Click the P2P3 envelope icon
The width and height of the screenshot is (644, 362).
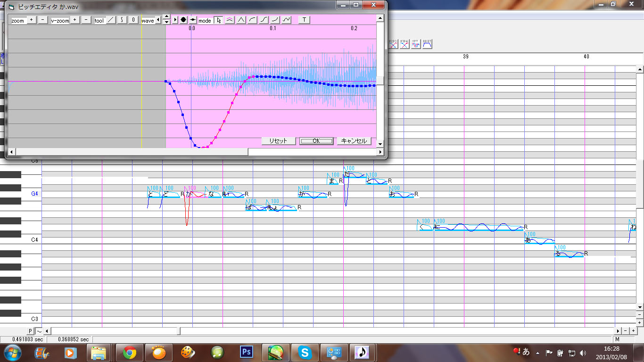[x=393, y=44]
